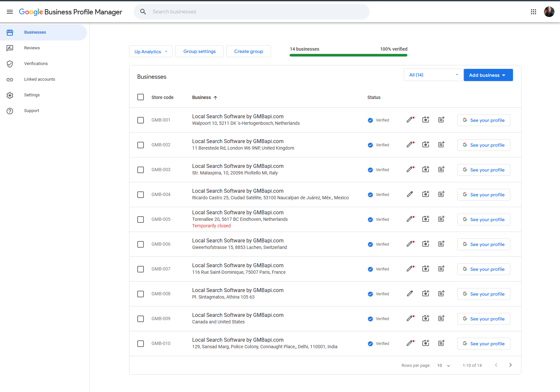The image size is (560, 392).
Task: Click the Store code column header
Action: [162, 97]
